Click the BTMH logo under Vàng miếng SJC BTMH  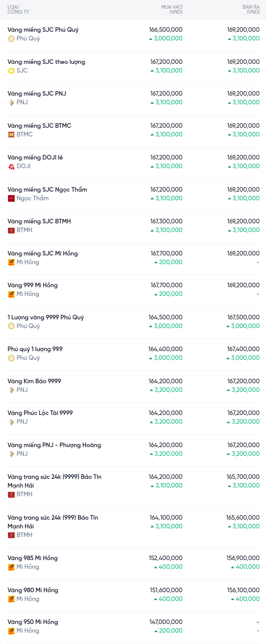[x=11, y=230]
